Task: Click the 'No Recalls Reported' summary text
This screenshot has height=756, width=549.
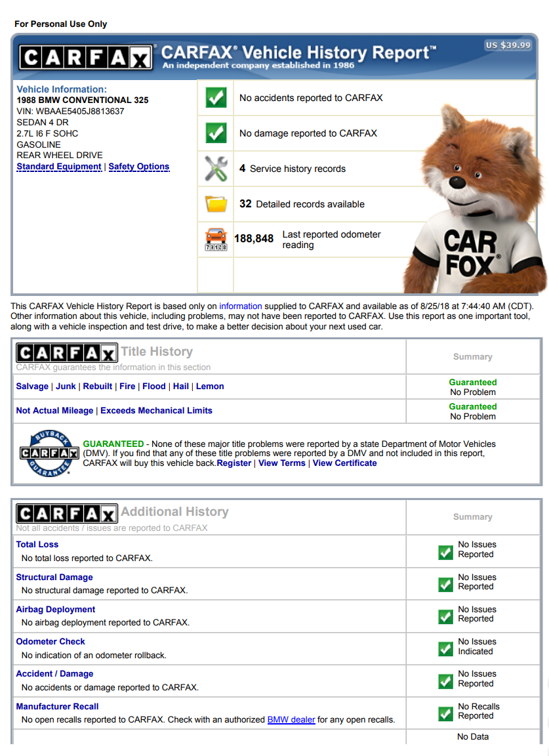Action: [x=479, y=711]
